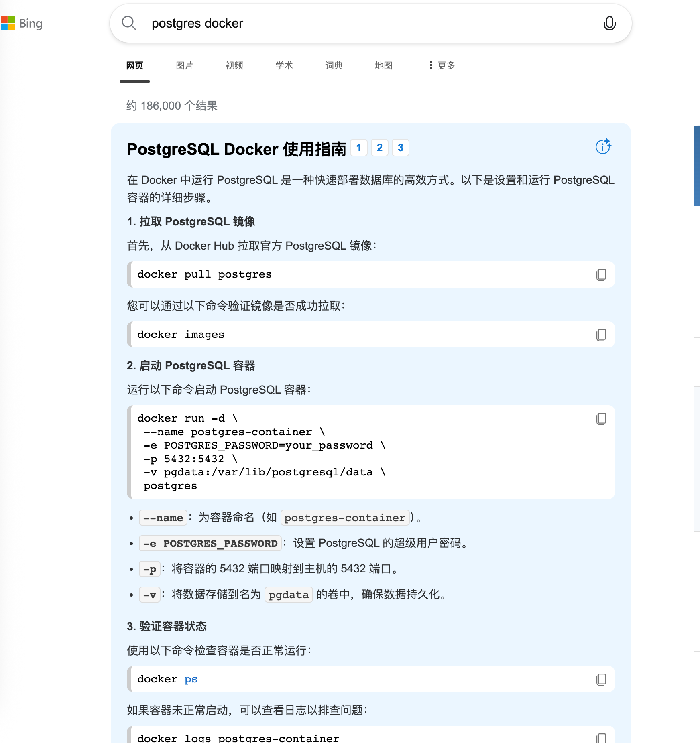Click the 'docker pull postgres' code text

pyautogui.click(x=204, y=274)
